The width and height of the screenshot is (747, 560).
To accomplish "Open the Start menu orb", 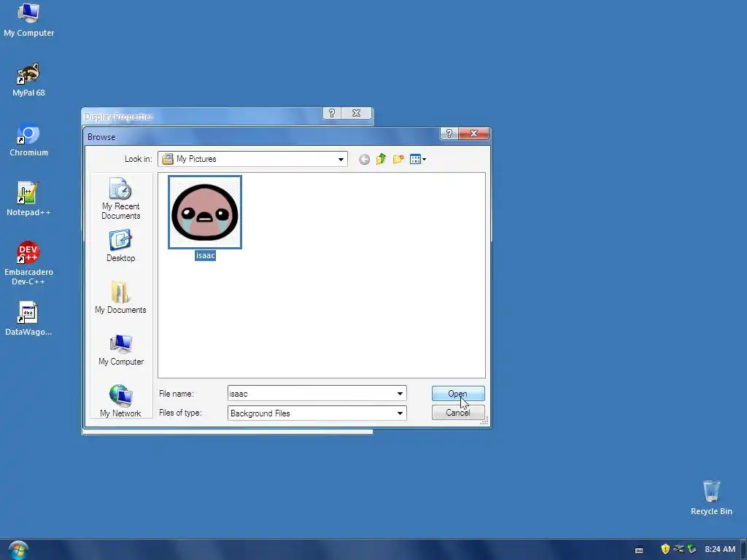I will click(x=18, y=550).
